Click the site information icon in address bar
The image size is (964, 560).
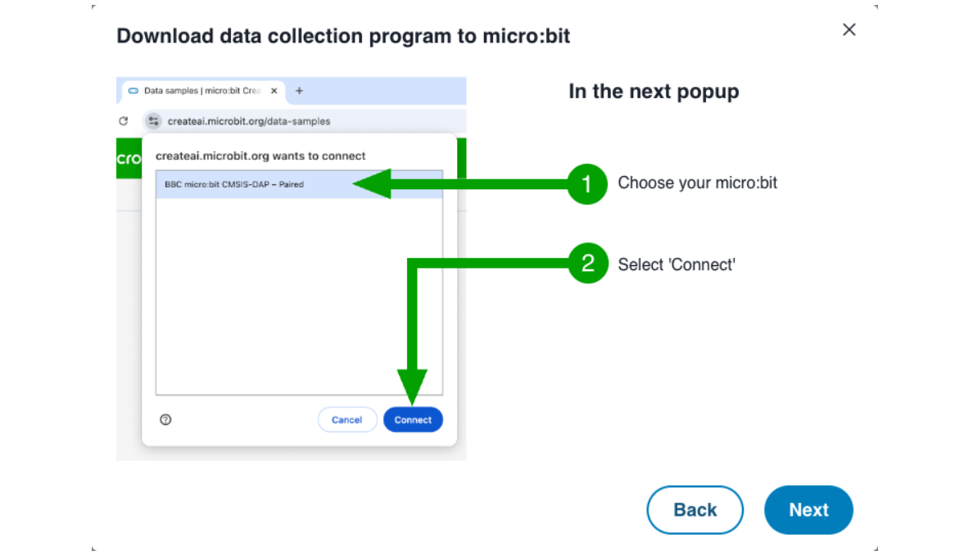tap(152, 121)
